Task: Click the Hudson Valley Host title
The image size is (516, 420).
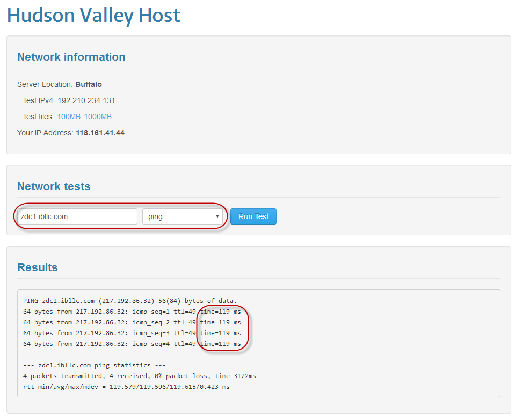Action: pos(94,15)
